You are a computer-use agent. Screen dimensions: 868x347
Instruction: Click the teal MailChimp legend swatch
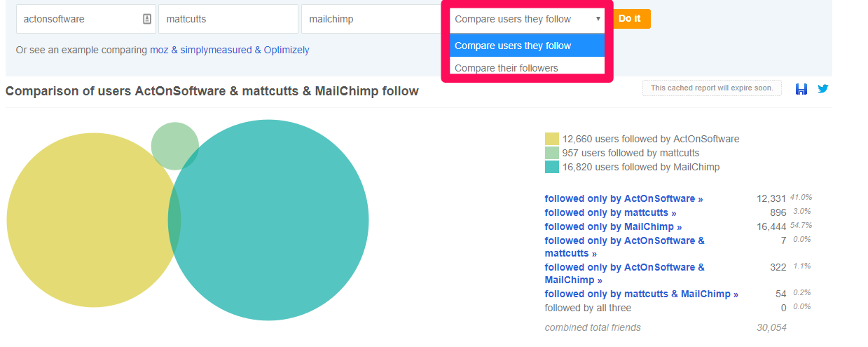[552, 167]
